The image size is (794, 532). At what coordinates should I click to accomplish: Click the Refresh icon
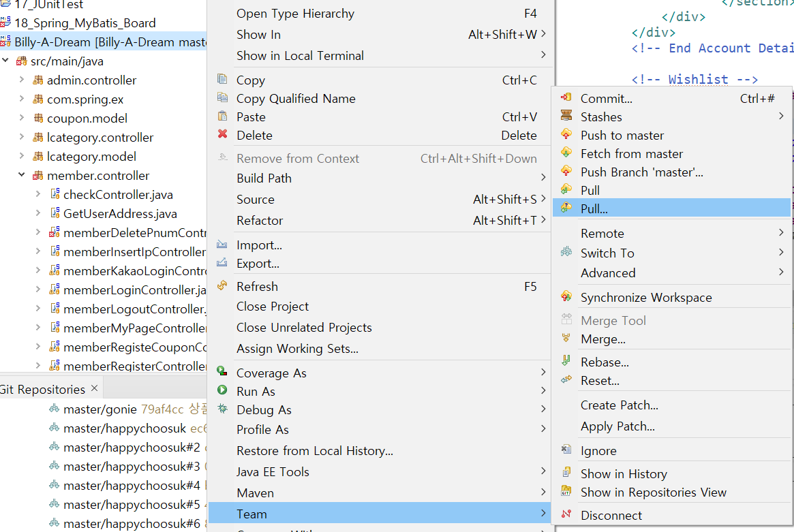(222, 285)
